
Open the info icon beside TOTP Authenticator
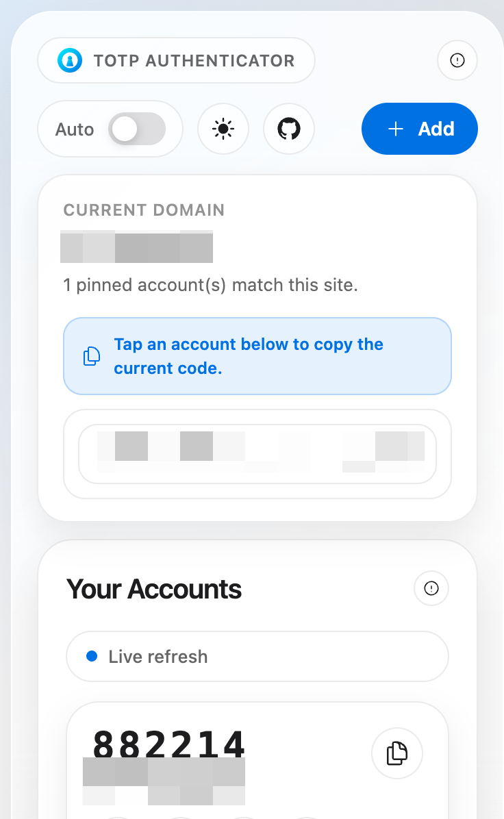[457, 60]
